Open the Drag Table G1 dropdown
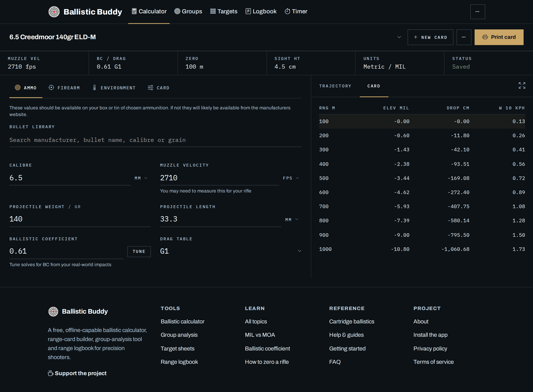Viewport: 533px width, 392px height. [231, 251]
